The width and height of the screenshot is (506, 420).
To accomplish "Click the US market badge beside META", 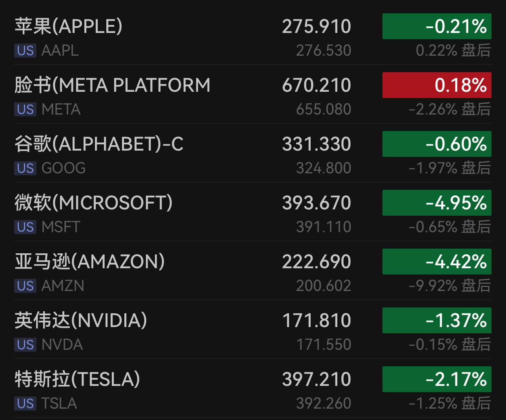I will pyautogui.click(x=25, y=109).
